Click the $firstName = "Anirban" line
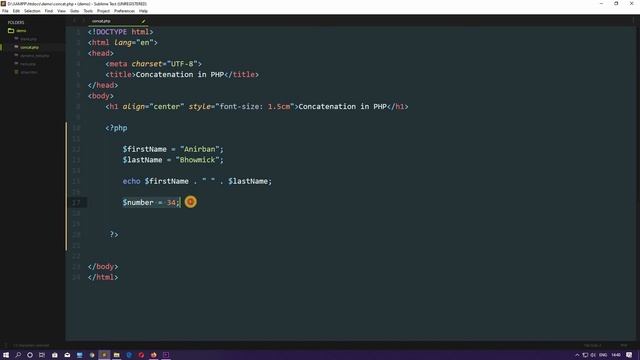Viewport: 640px width, 360px height. point(173,149)
